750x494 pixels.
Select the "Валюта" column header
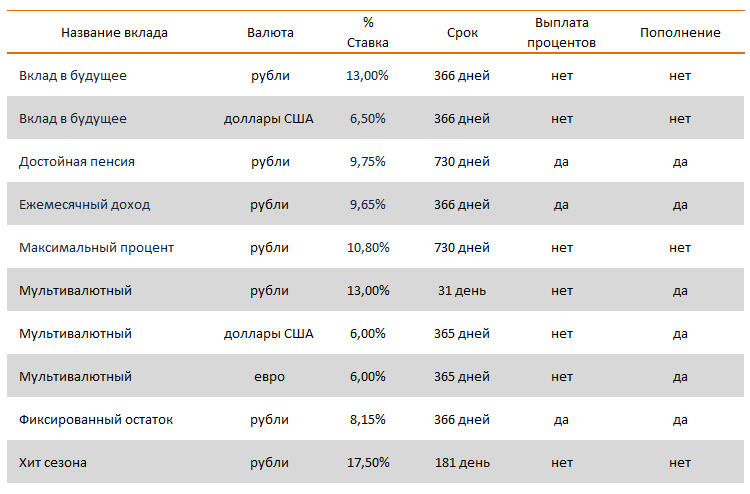[270, 33]
